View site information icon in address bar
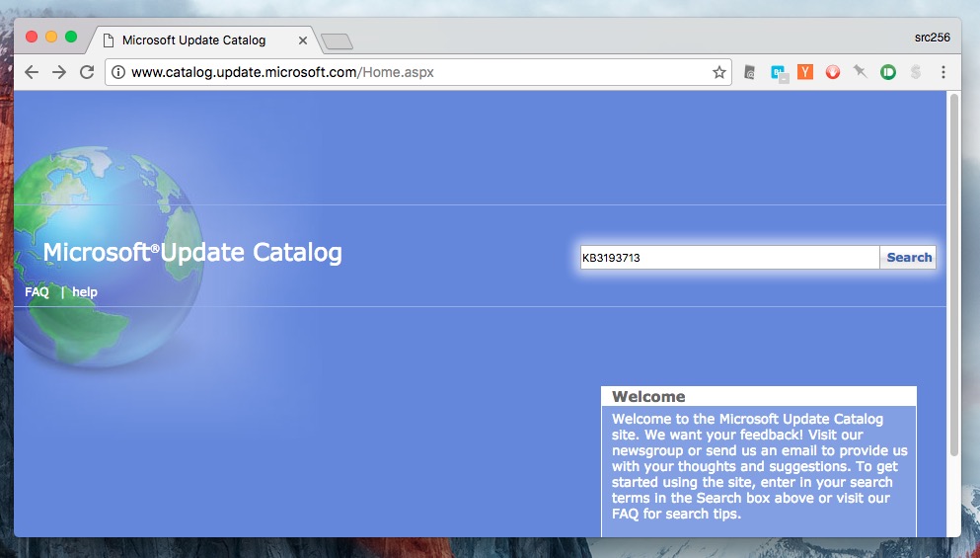The image size is (980, 558). coord(117,72)
